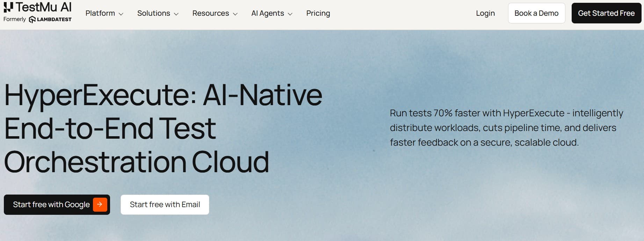Expand the Solutions chevron arrow
Viewport: 644px width, 241px height.
pos(176,14)
